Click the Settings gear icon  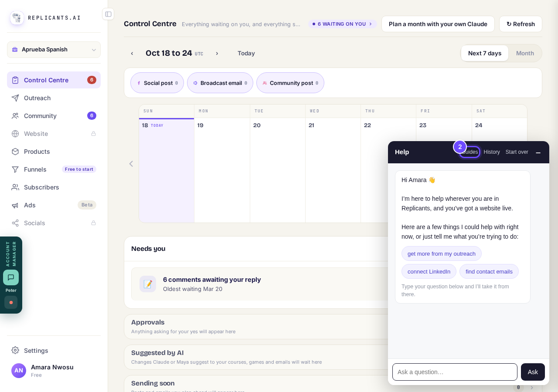15,350
